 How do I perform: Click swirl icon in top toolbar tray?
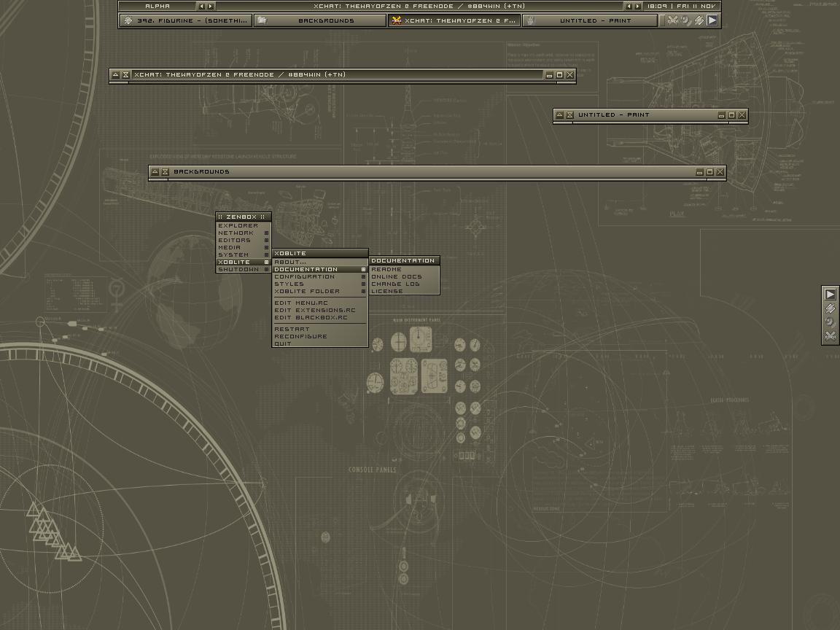click(686, 20)
